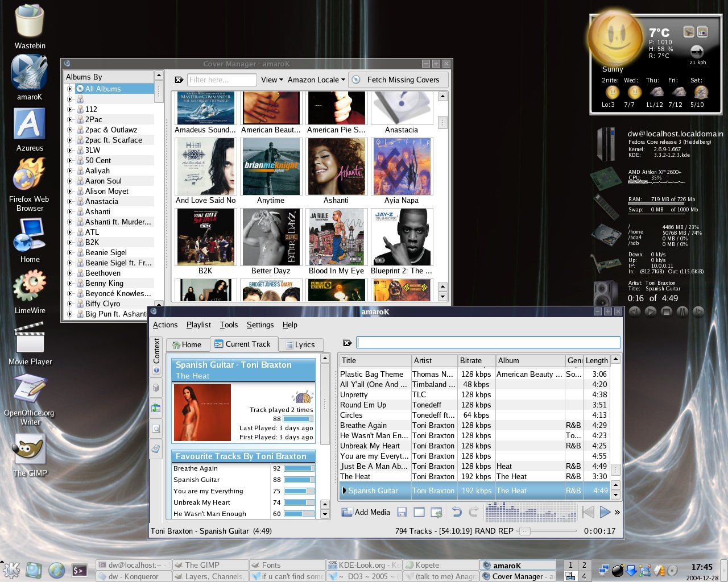Expand the Anastacia artist node in the tree
The image size is (728, 582).
[x=70, y=201]
